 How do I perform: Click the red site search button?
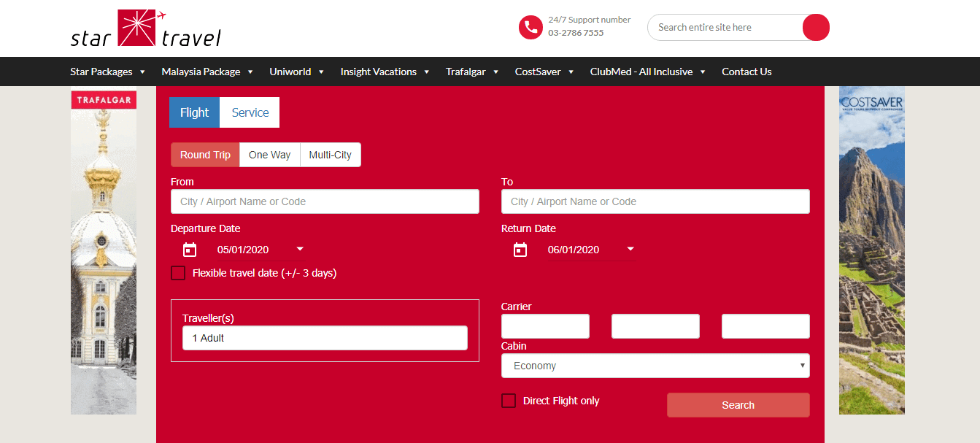(816, 28)
